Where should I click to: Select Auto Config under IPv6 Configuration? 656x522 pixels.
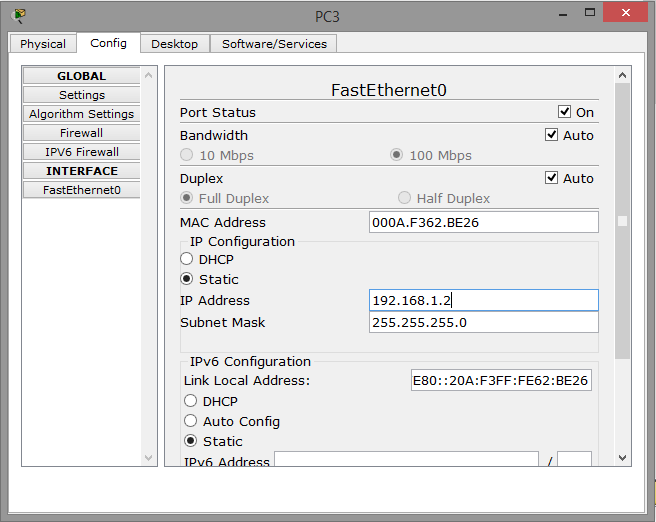pyautogui.click(x=190, y=421)
